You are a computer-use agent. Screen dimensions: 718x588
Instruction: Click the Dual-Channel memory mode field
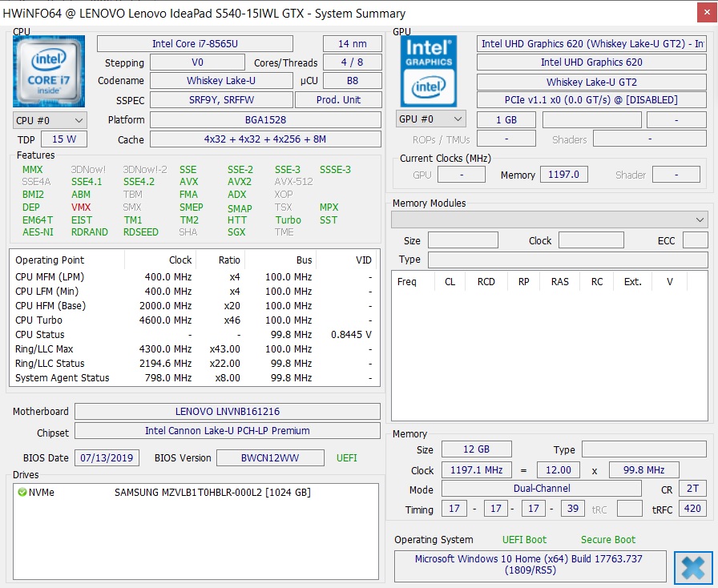[542, 489]
